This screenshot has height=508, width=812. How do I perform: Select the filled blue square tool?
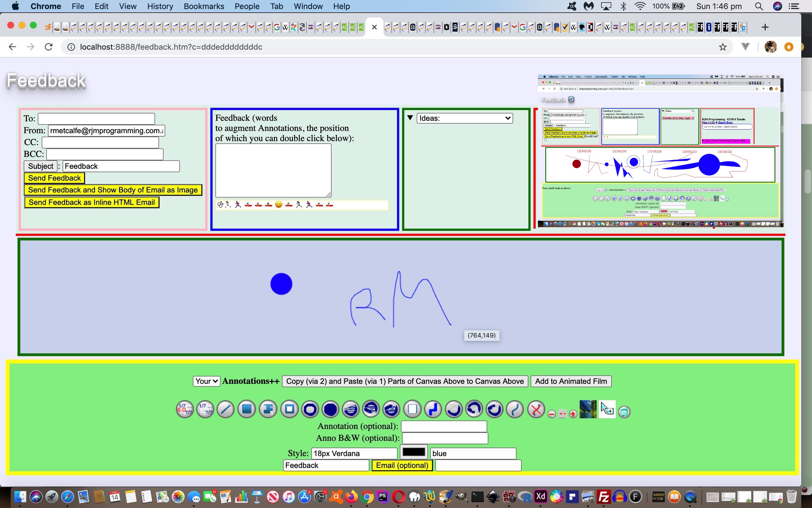247,409
